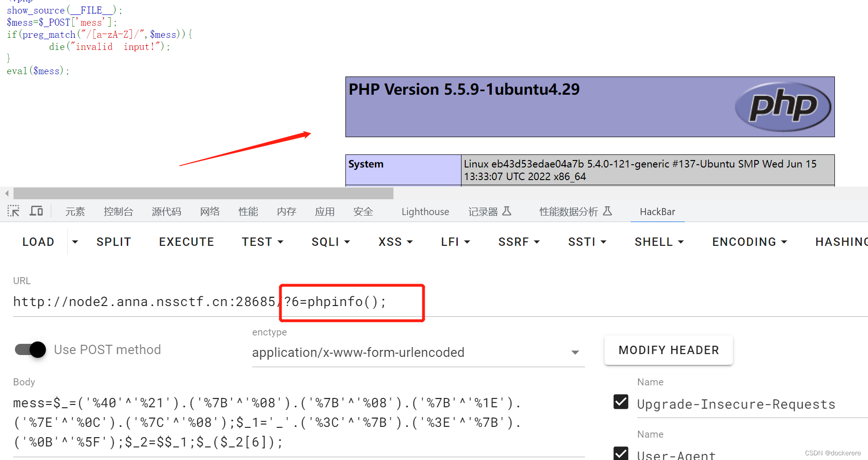Click the Linux system info cell

(648, 170)
